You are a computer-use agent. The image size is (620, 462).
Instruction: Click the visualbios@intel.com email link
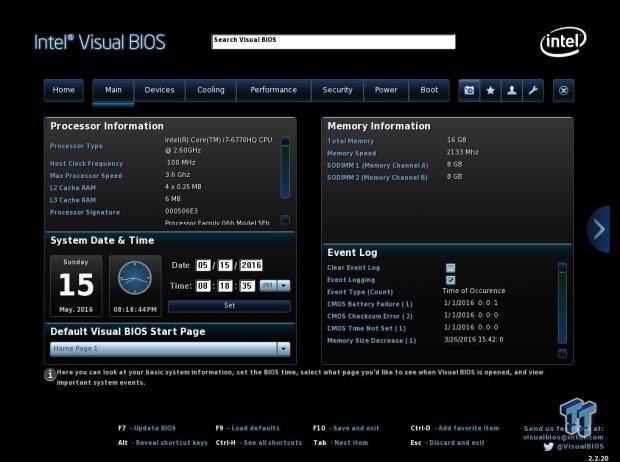click(x=563, y=437)
